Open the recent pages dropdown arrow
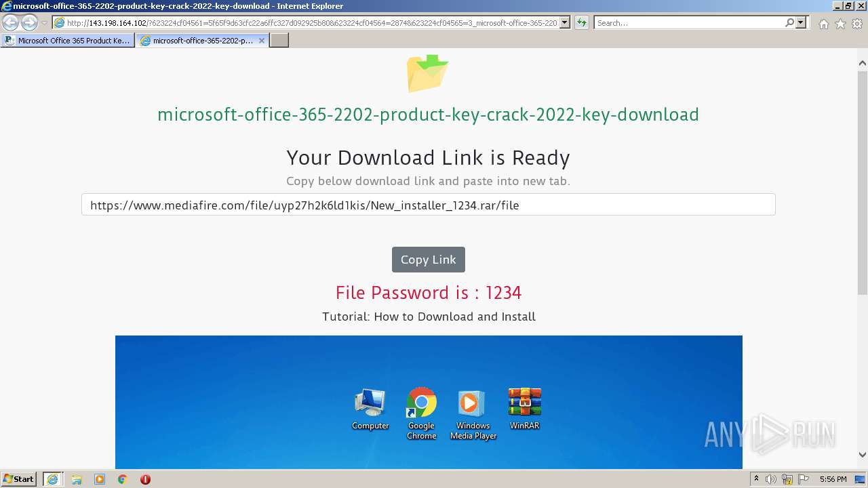868x488 pixels. [x=44, y=23]
